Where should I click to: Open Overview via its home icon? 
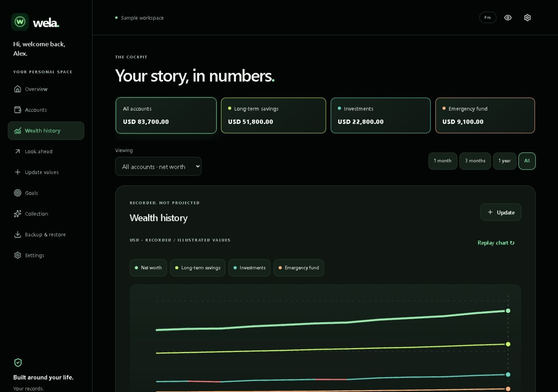point(17,89)
